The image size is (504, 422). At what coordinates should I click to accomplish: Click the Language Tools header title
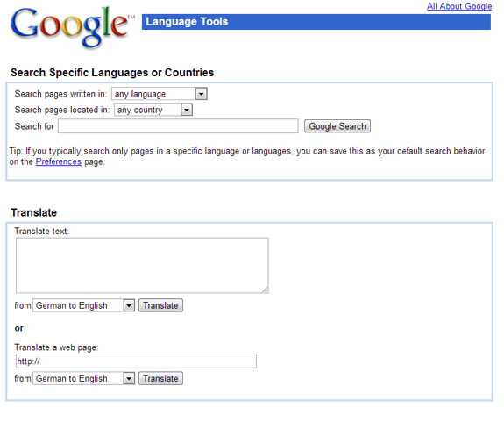pyautogui.click(x=187, y=22)
